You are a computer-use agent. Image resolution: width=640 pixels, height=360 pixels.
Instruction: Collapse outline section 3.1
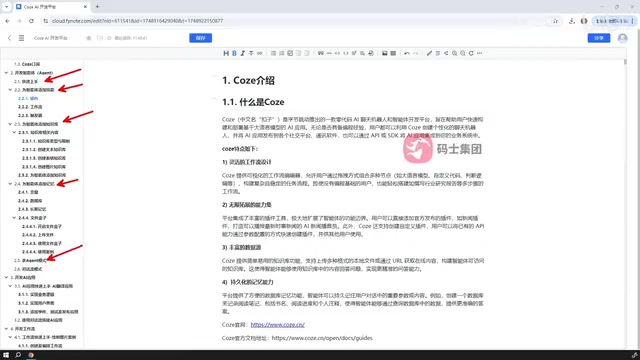[x=10, y=286]
